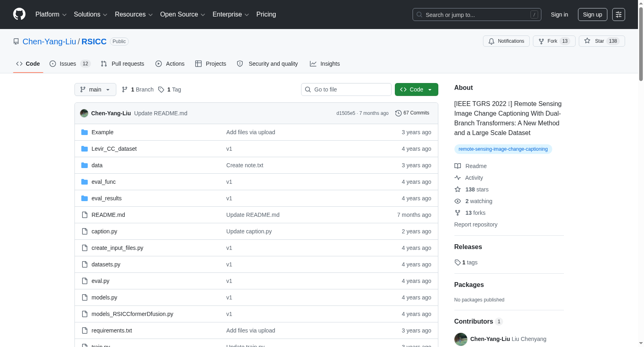Go to the Pull requests tab
Viewport: 644px width, 347px height.
click(122, 64)
